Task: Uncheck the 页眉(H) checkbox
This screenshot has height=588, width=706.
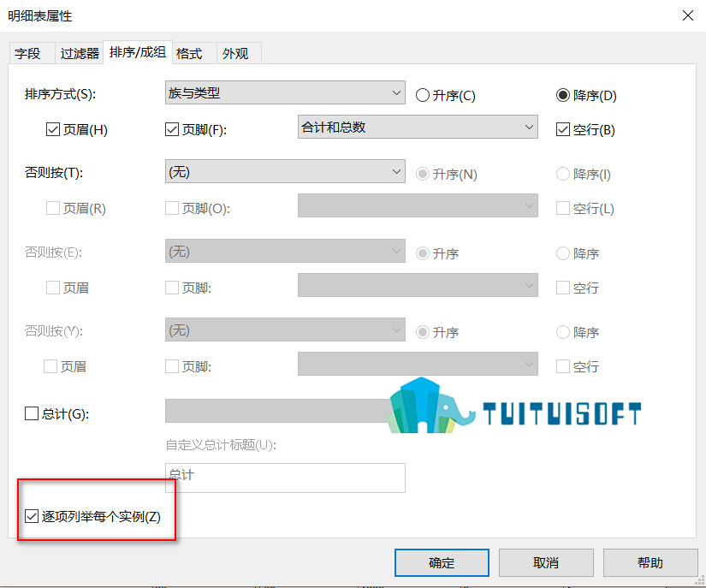Action: pos(53,129)
